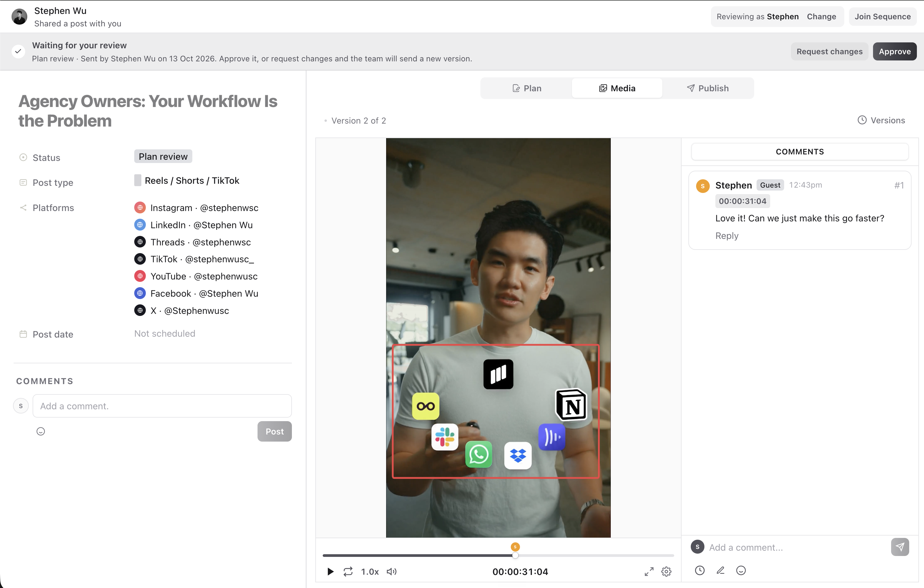Click the Threads platform icon
Viewport: 924px width, 588px height.
140,242
